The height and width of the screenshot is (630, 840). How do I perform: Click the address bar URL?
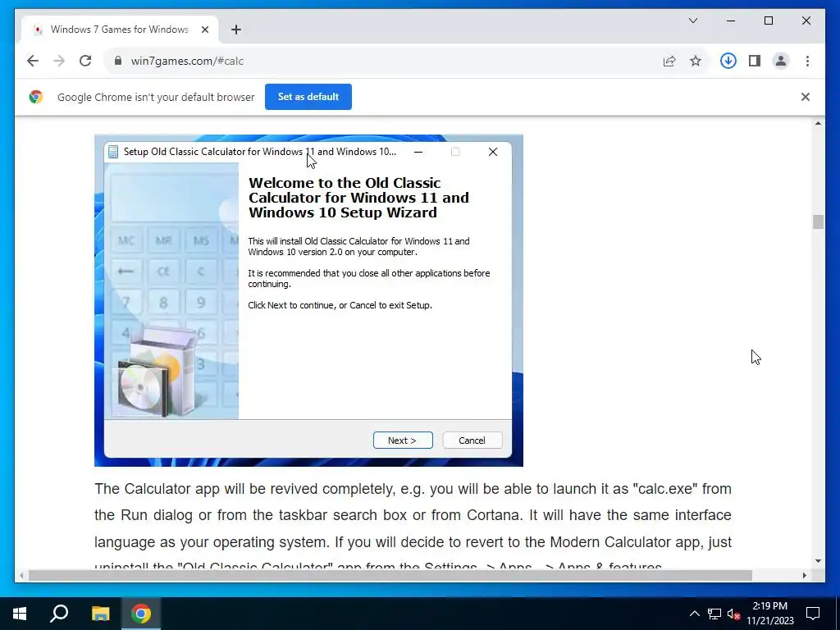click(187, 61)
